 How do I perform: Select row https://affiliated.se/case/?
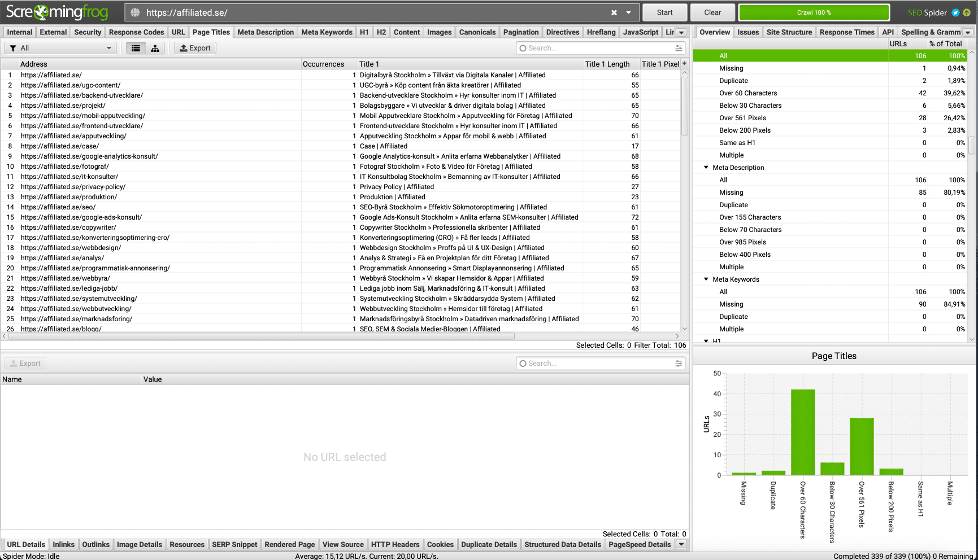pos(341,146)
